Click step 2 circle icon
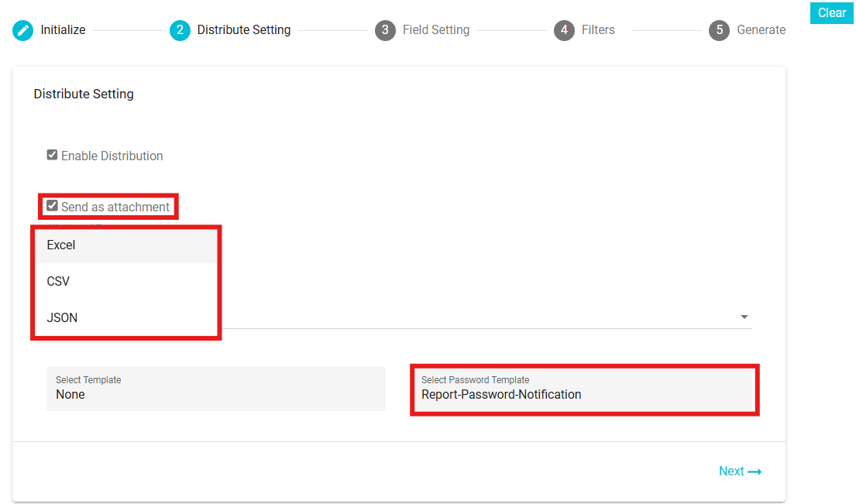 [180, 30]
